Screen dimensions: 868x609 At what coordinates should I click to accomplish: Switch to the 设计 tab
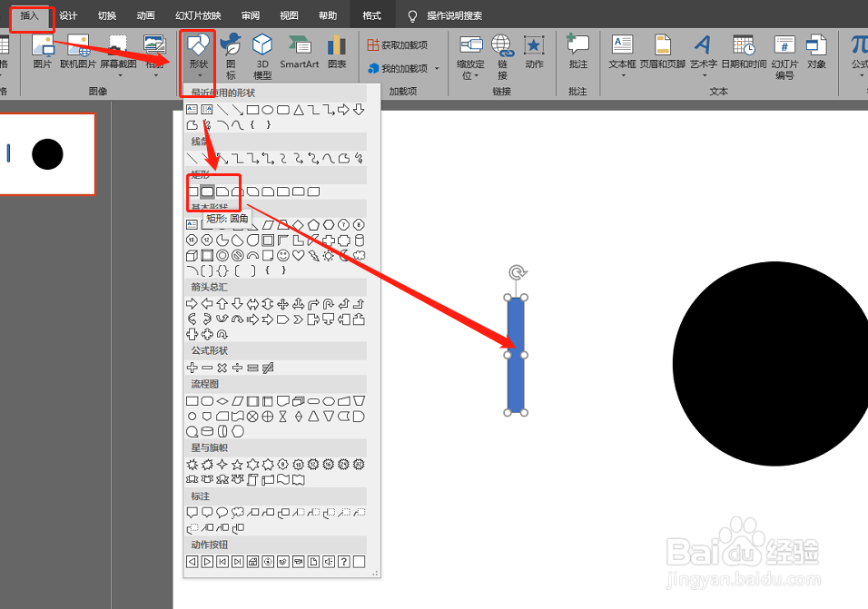[x=68, y=15]
